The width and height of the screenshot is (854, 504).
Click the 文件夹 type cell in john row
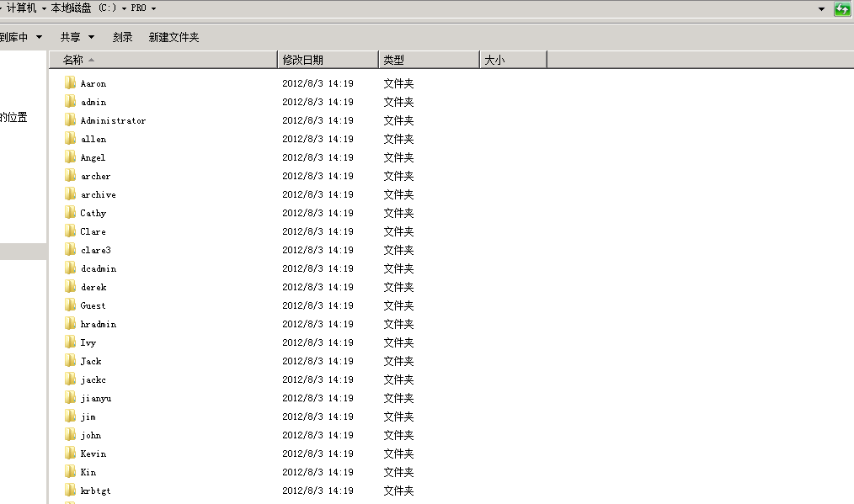tap(398, 435)
